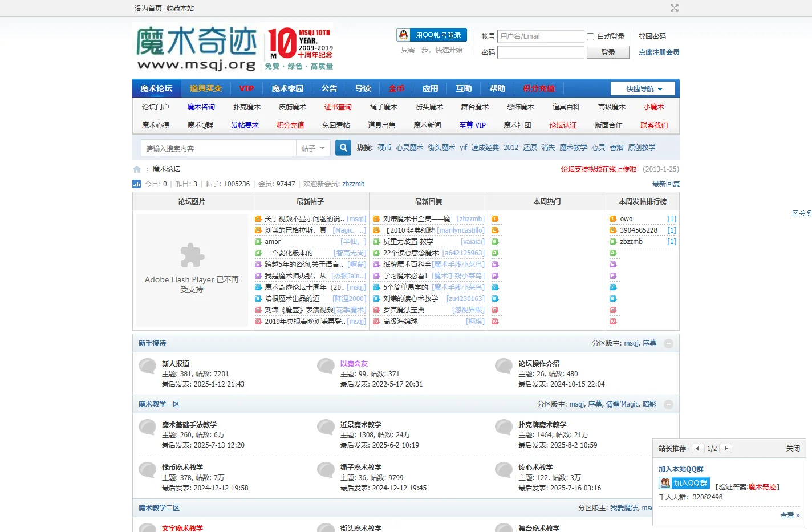Click the 魔术奇迹 site logo
812x532 pixels.
[x=197, y=48]
